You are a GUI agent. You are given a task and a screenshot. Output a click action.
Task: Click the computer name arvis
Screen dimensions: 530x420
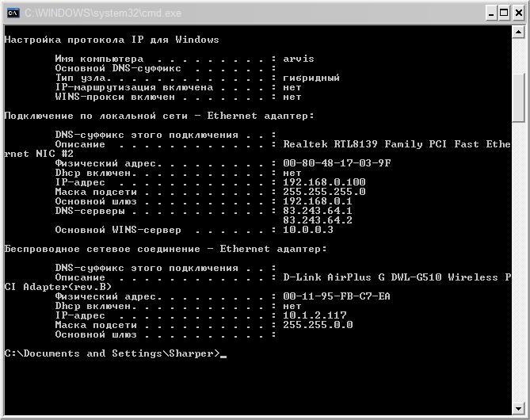(299, 59)
